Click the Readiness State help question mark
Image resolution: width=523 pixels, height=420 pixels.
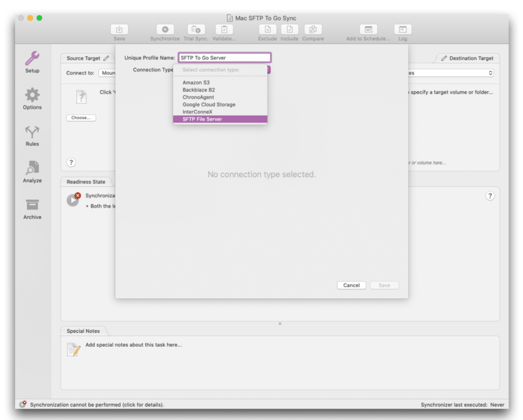point(490,196)
